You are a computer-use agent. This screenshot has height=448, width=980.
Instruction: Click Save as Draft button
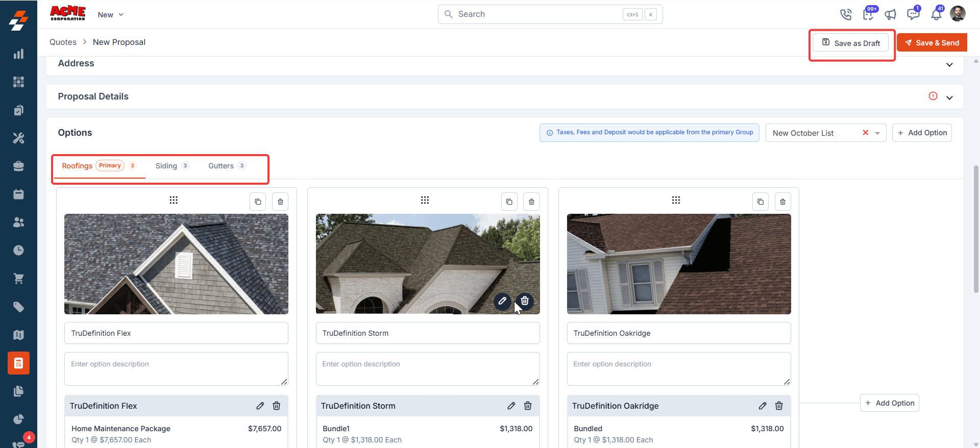pos(850,43)
